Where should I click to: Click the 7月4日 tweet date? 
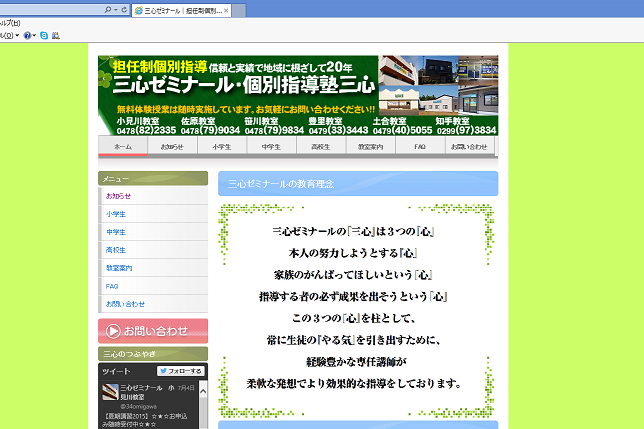tap(186, 388)
